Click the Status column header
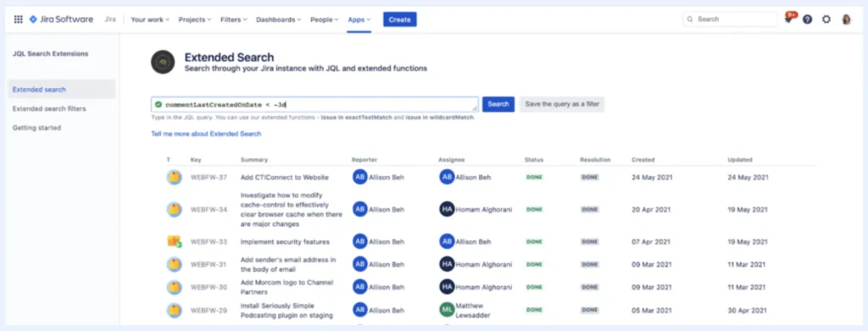 [534, 160]
